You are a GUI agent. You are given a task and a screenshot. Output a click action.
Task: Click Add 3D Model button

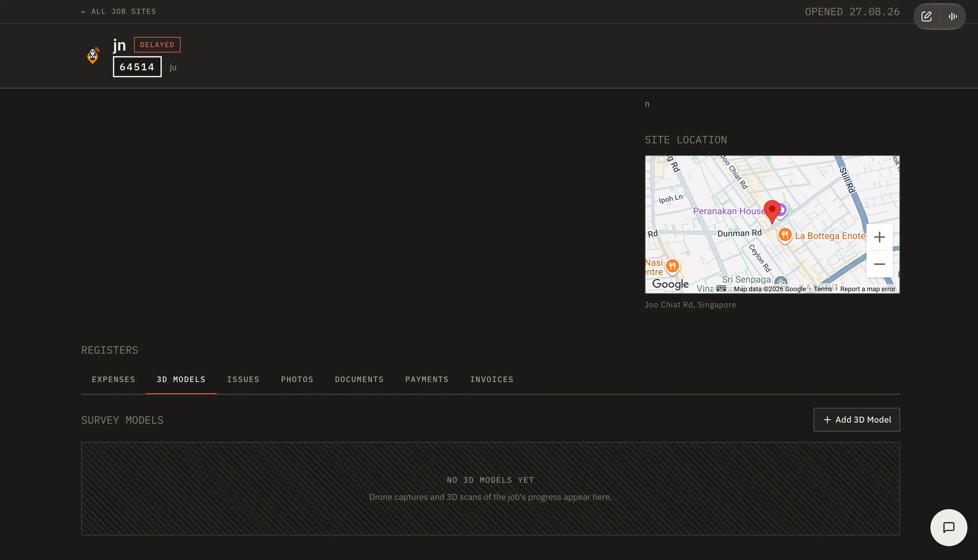[x=856, y=420]
